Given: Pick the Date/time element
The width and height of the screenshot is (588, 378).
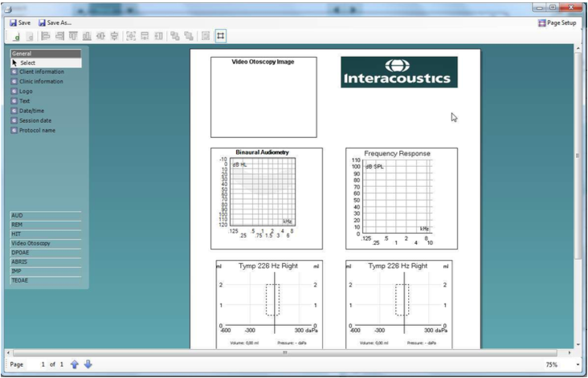Looking at the screenshot, I should click(x=31, y=111).
